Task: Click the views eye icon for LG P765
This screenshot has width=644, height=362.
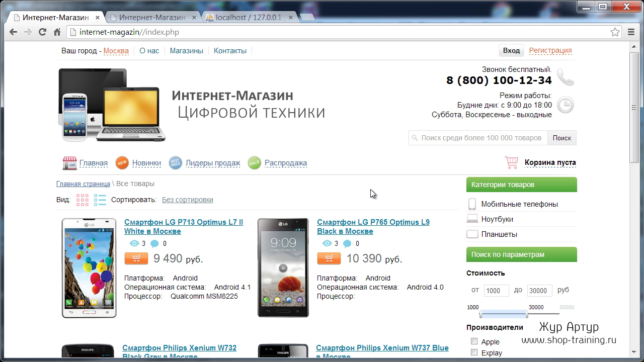Action: tap(327, 243)
